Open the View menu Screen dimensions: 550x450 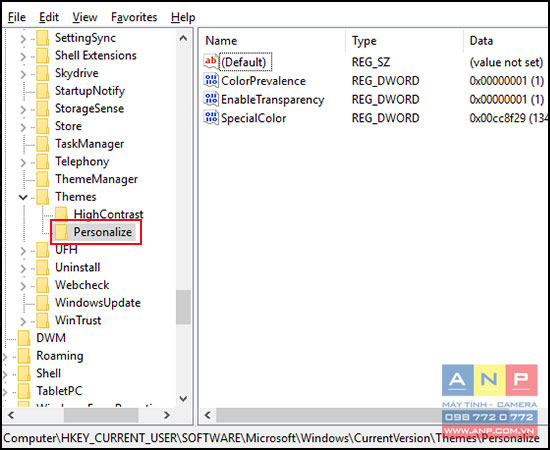tap(85, 17)
